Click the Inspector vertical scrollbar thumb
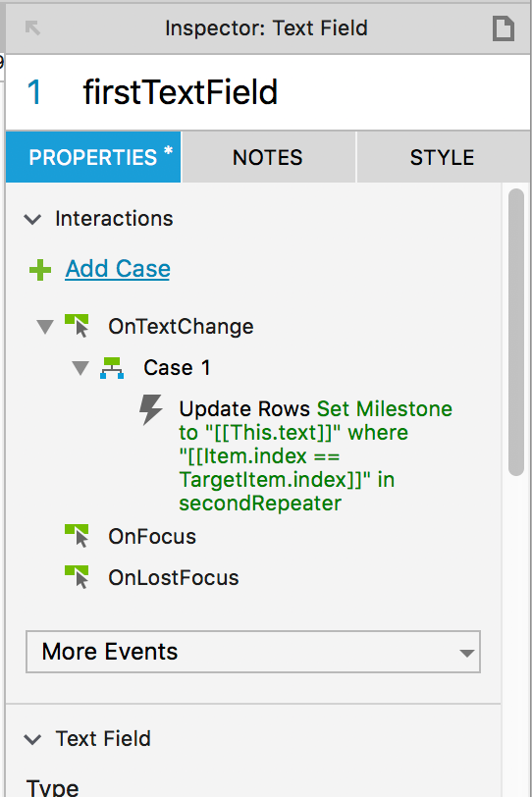 tap(516, 332)
